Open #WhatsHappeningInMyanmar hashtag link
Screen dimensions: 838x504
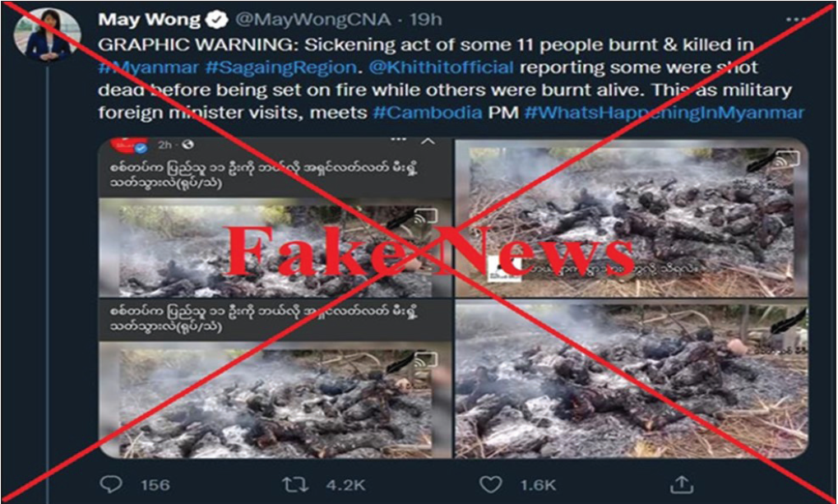click(x=664, y=113)
